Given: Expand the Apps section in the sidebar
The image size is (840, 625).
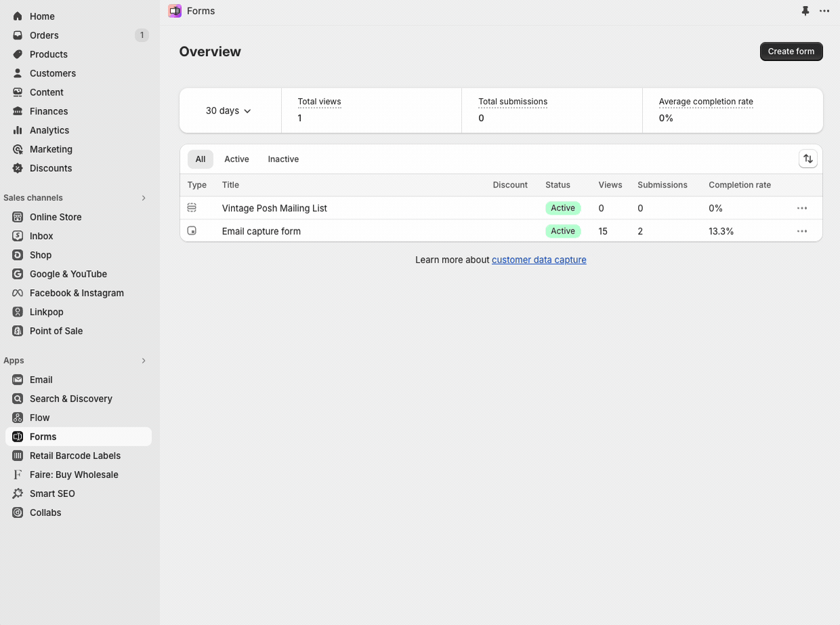Looking at the screenshot, I should coord(143,360).
